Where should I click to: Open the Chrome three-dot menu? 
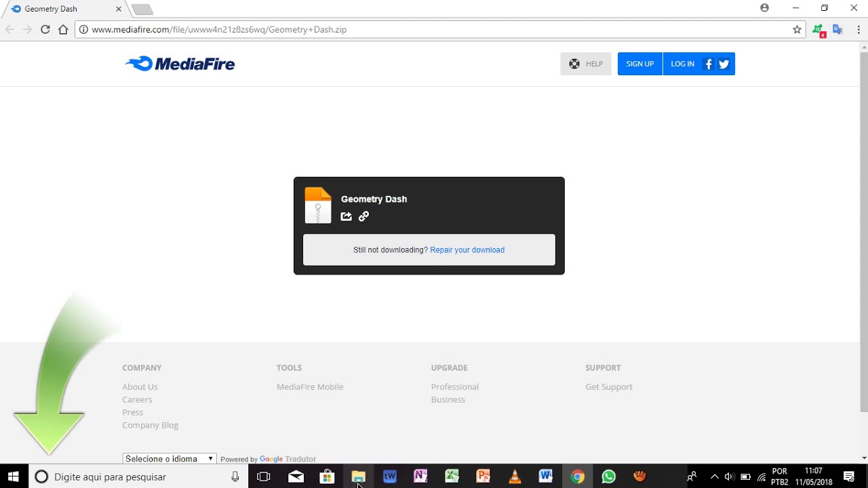[859, 29]
